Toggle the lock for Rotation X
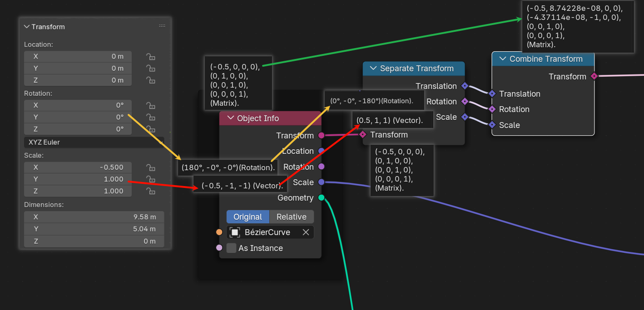Screen dimensions: 644x310 coord(150,105)
